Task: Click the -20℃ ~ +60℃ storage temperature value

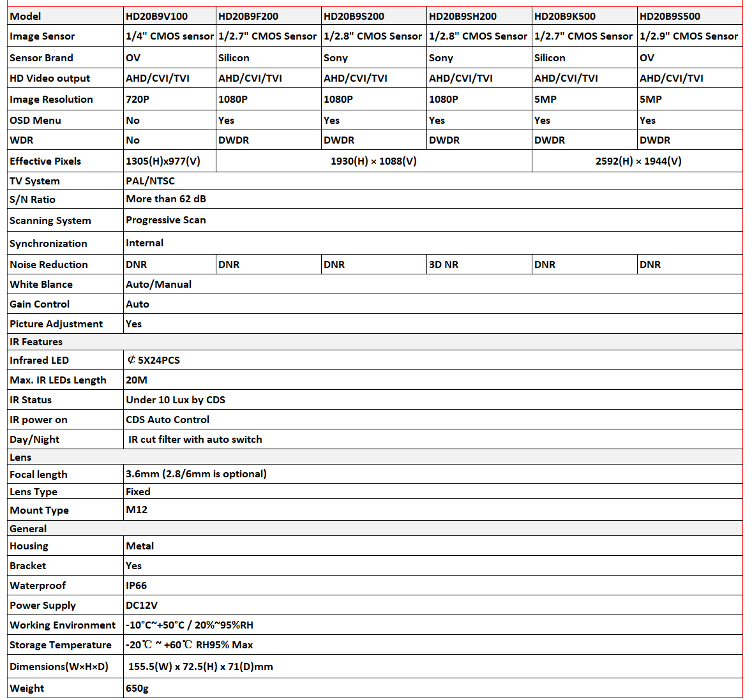Action: [190, 645]
